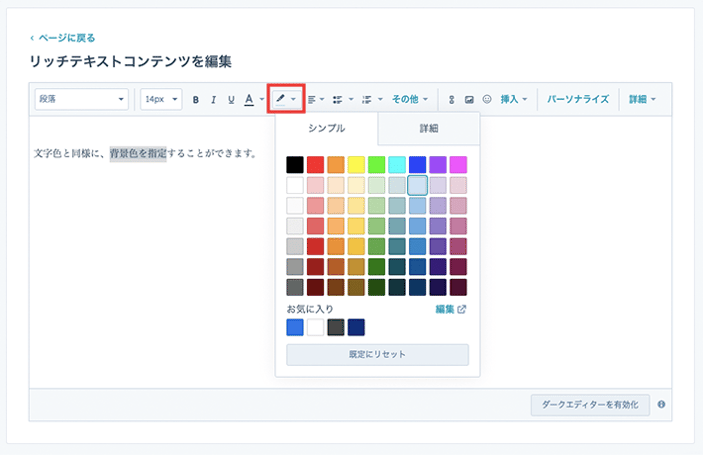Switch to the シンプル color tab
This screenshot has width=703, height=455.
pyautogui.click(x=326, y=128)
